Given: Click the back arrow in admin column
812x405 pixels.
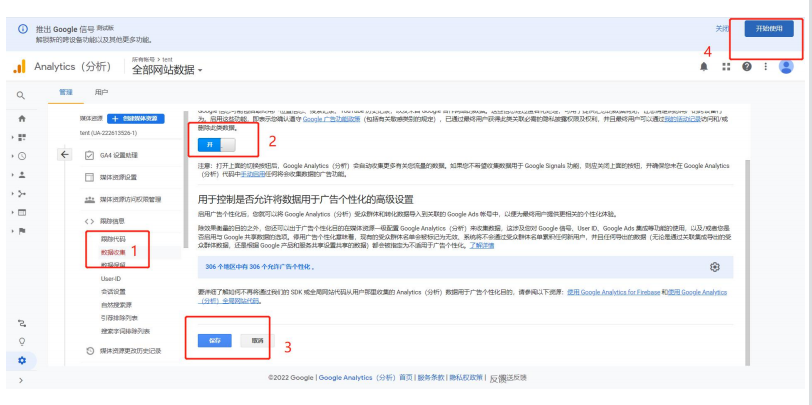Looking at the screenshot, I should [64, 154].
